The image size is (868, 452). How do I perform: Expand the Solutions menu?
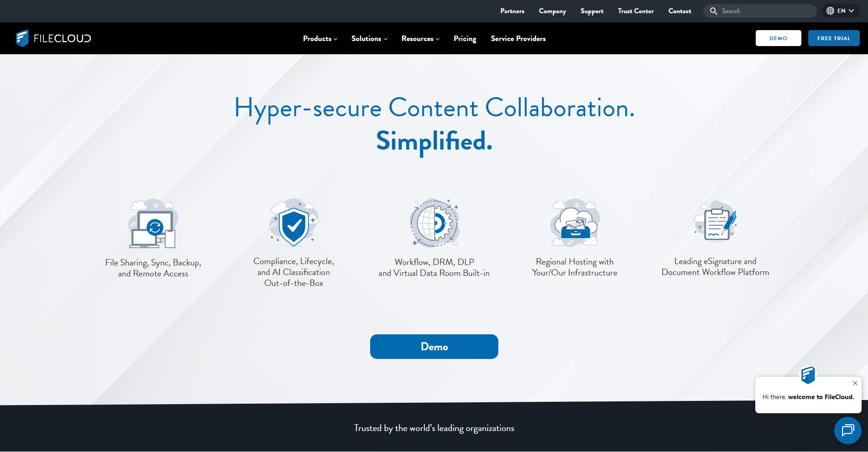(369, 38)
